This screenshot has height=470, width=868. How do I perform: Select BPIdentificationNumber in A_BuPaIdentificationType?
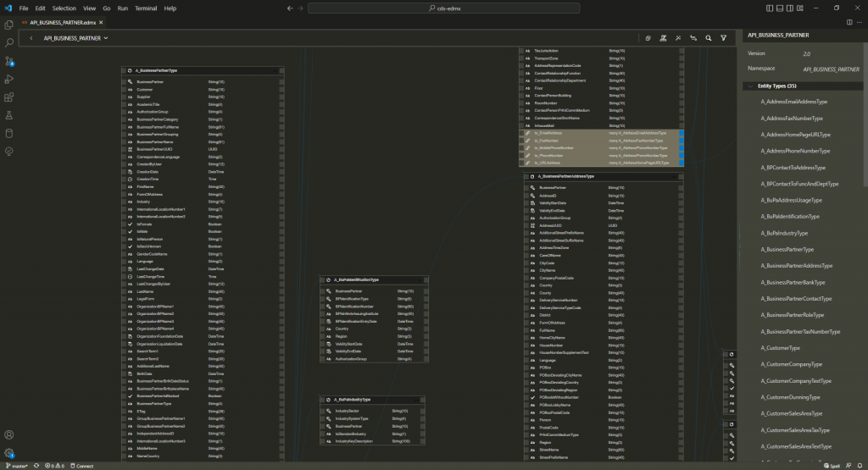374,307
